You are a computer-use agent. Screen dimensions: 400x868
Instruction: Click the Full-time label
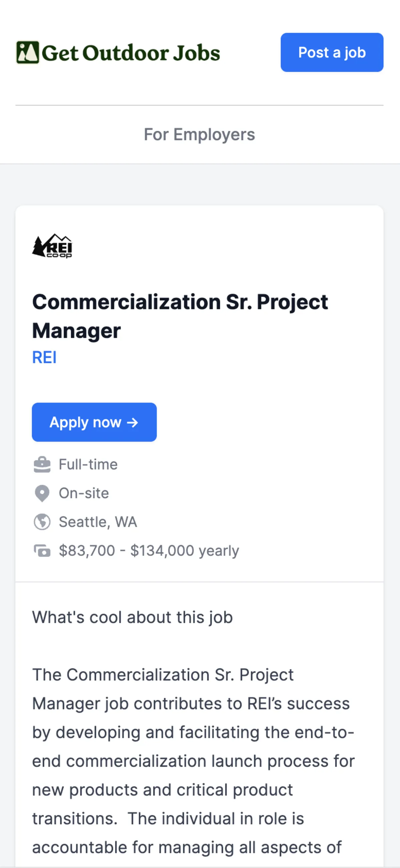(88, 464)
